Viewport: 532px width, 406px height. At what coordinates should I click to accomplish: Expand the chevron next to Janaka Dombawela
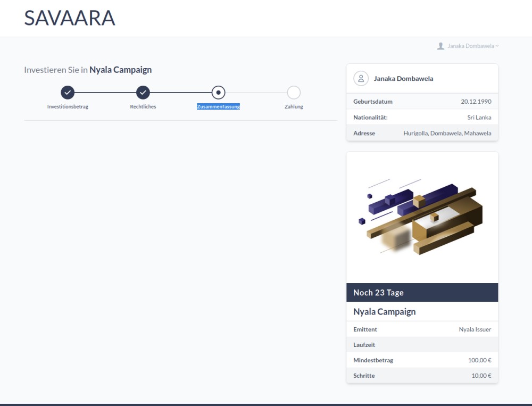[x=497, y=46]
